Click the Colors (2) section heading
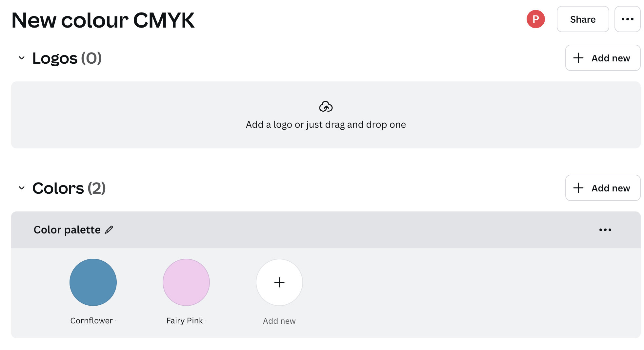The height and width of the screenshot is (350, 644). coord(69,188)
